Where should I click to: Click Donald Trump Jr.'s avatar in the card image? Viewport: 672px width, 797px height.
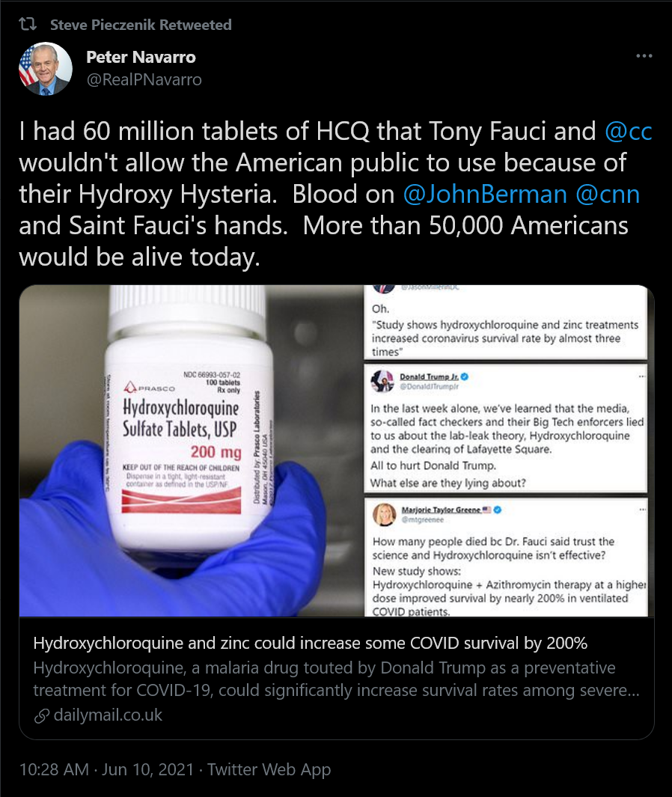pyautogui.click(x=384, y=381)
